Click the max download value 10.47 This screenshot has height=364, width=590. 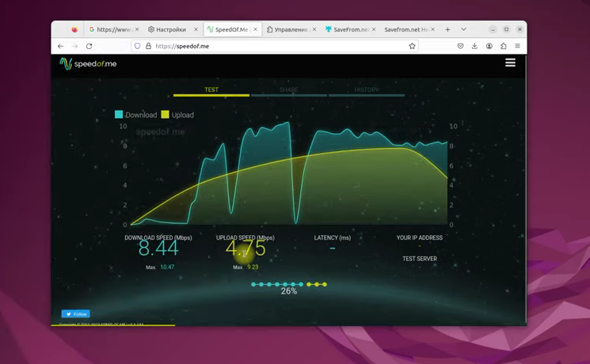click(x=167, y=267)
